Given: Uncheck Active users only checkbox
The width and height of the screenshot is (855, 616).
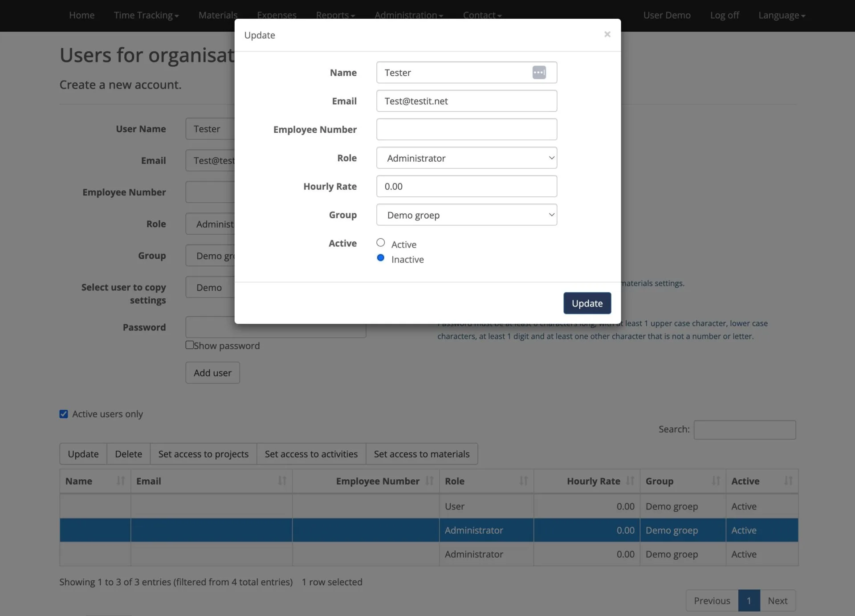Looking at the screenshot, I should tap(64, 414).
